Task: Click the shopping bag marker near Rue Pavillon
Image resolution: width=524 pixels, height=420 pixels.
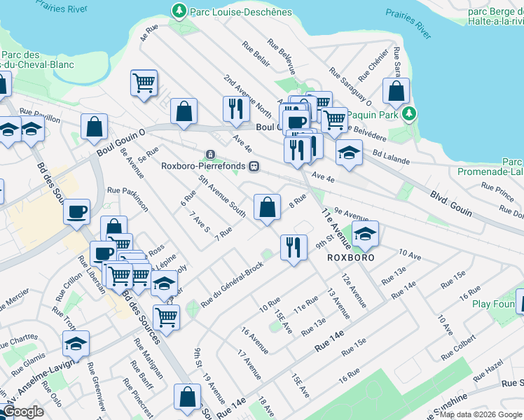Action: coord(95,127)
